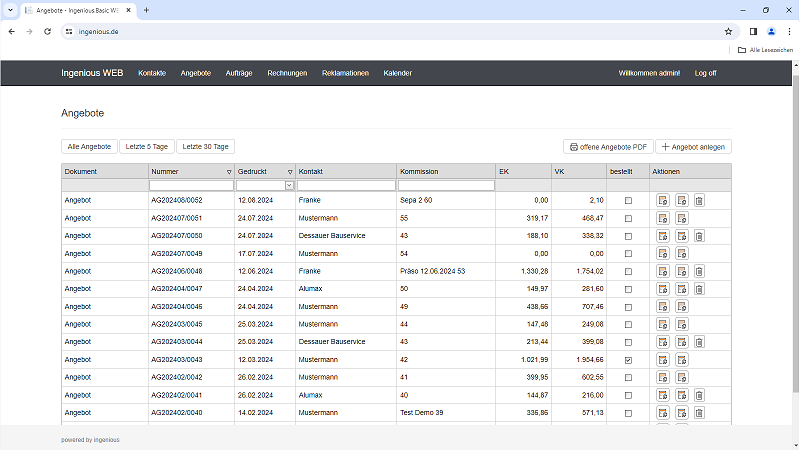Click the second action icon for AG202404/0047
This screenshot has height=450, width=800.
coord(682,289)
